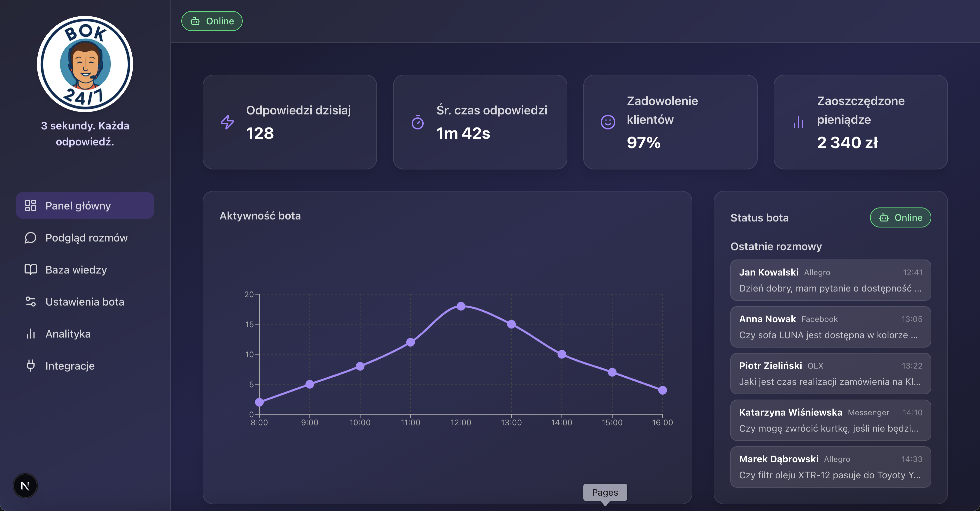Open Katarzyna Wiśniewska's Messenger chat

pos(830,420)
